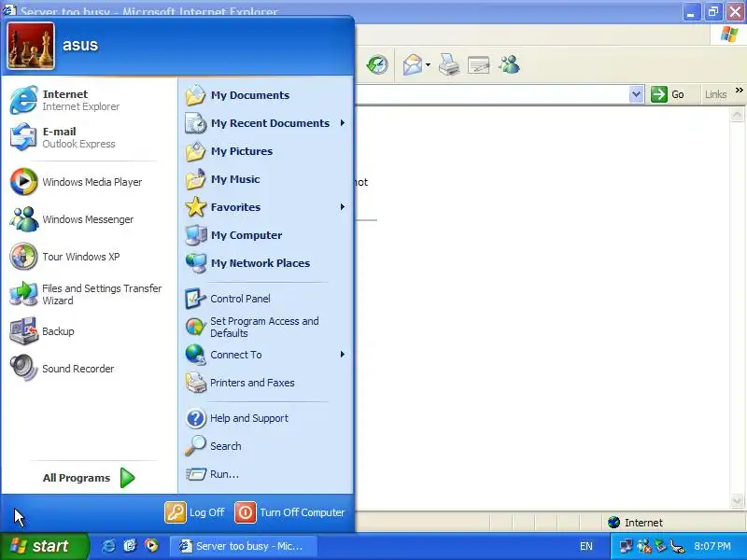747x560 pixels.
Task: Open My Network Places
Action: (265, 263)
